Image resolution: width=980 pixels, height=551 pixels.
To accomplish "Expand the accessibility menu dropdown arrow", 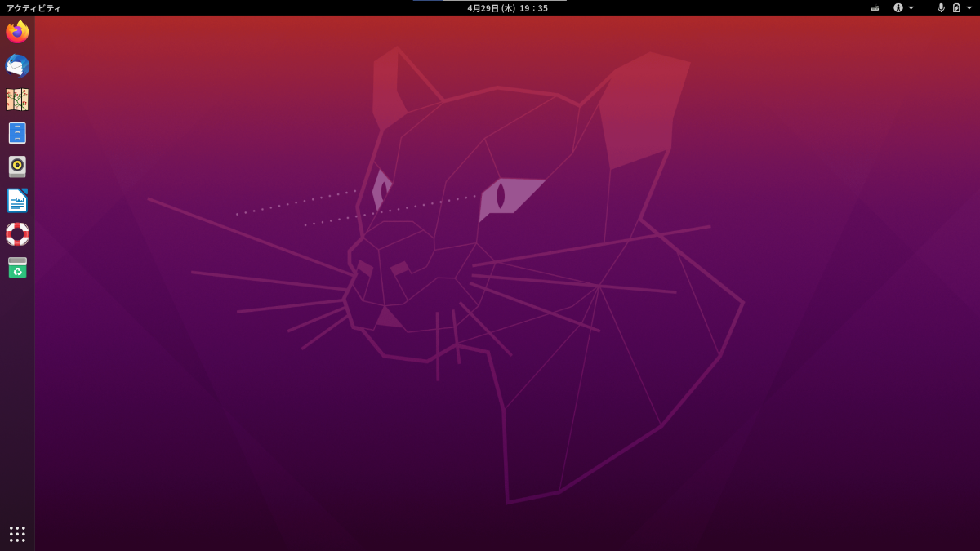I will pos(911,7).
